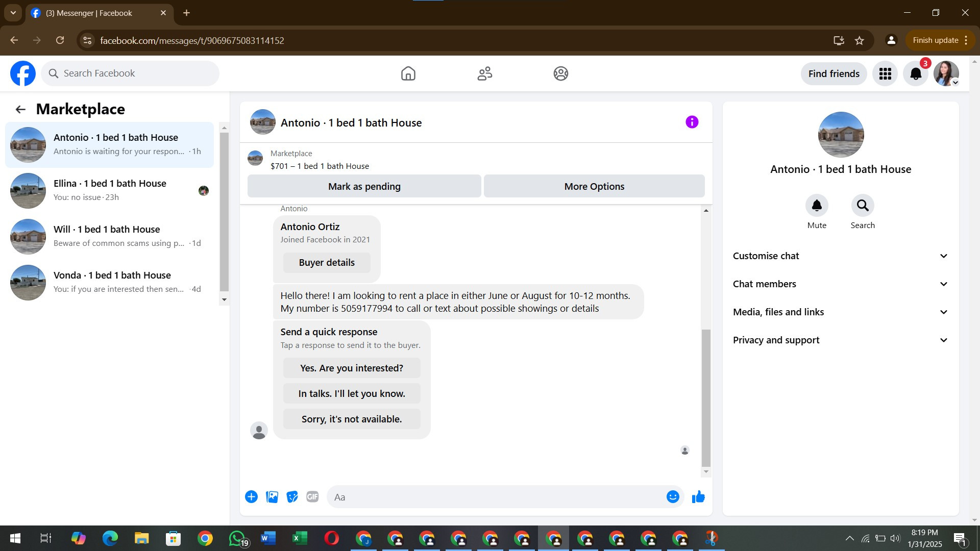Open the Will 1 bed 1 bath conversation
980x551 pixels.
pyautogui.click(x=110, y=237)
